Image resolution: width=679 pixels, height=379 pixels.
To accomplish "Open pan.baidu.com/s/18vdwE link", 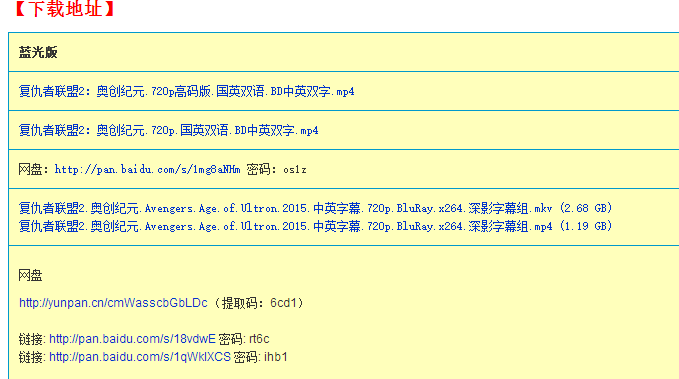I will tap(132, 339).
